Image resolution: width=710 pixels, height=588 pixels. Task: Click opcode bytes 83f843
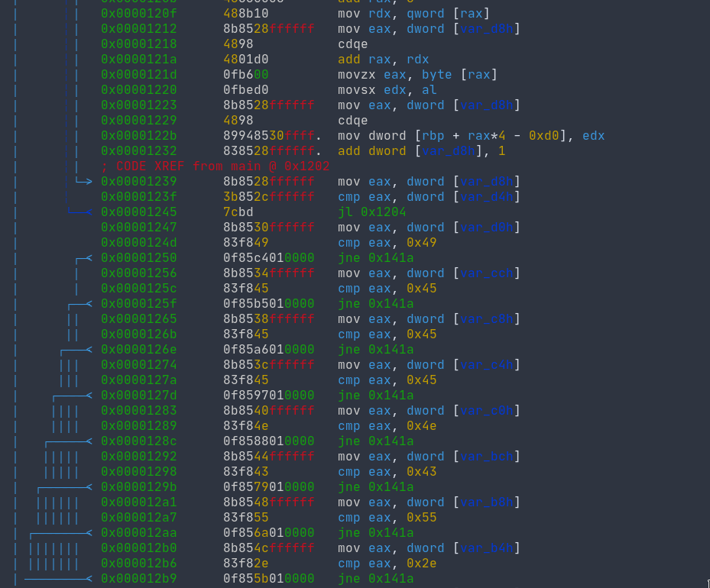246,472
